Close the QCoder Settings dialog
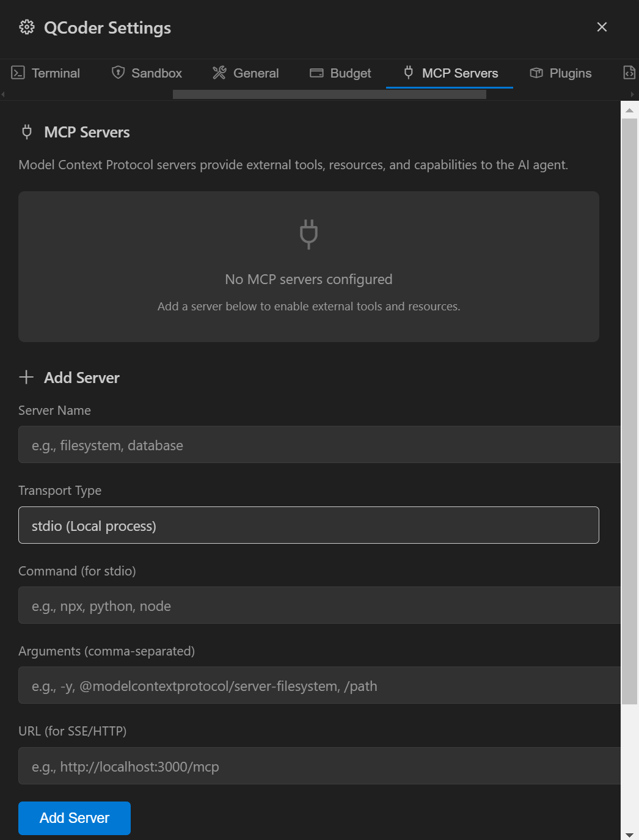 tap(602, 27)
